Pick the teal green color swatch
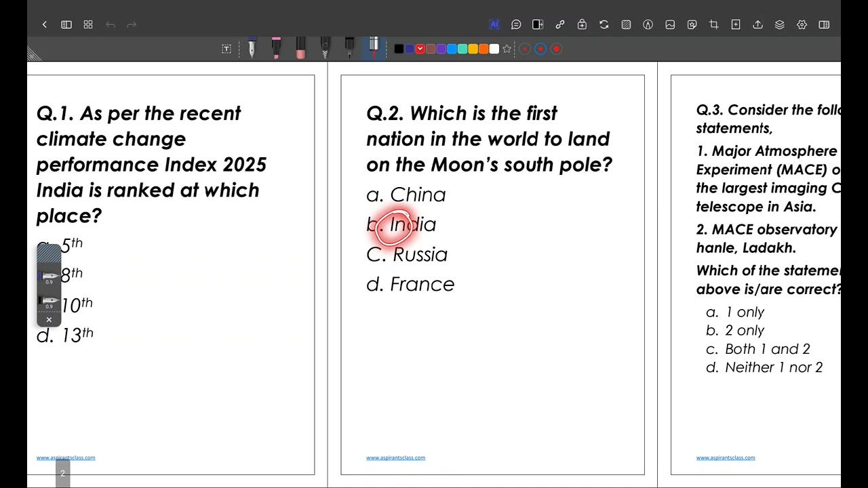Screen dimensions: 868x488 462,49
